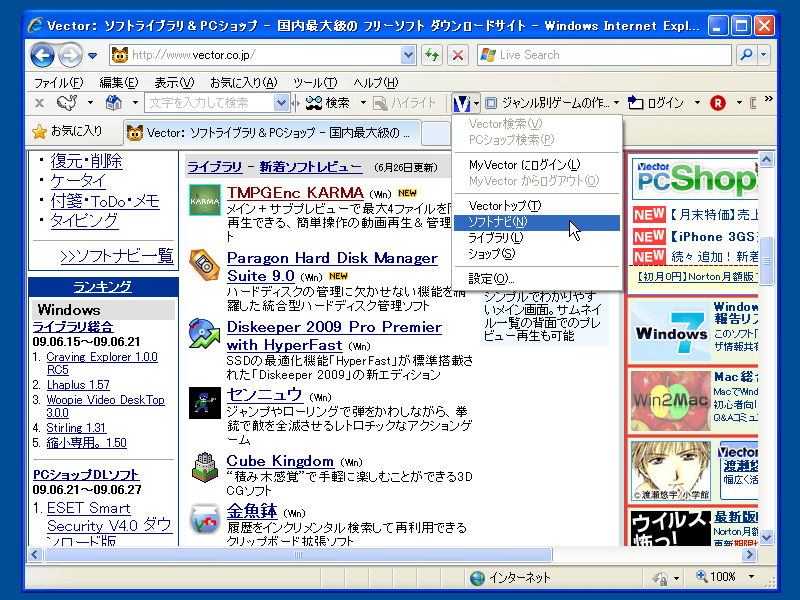Image resolution: width=800 pixels, height=600 pixels.
Task: Click the KARMA green thumbnail icon
Action: click(205, 200)
